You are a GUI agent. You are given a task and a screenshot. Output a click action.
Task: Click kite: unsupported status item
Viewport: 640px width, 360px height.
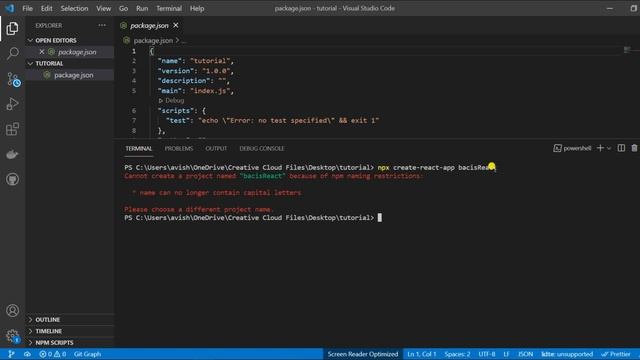(567, 354)
